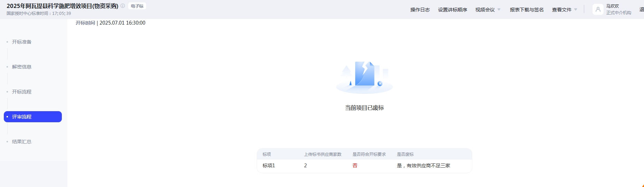
Task: Go to 结果汇总 step
Action: [22, 142]
